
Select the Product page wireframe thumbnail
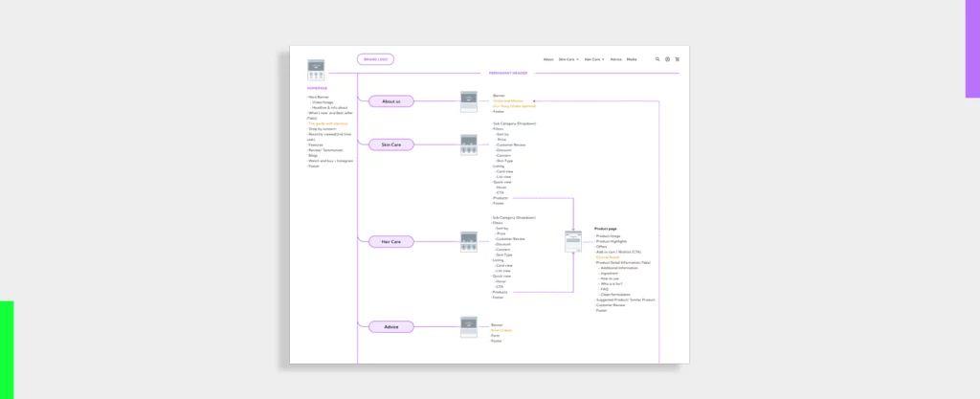click(x=573, y=242)
